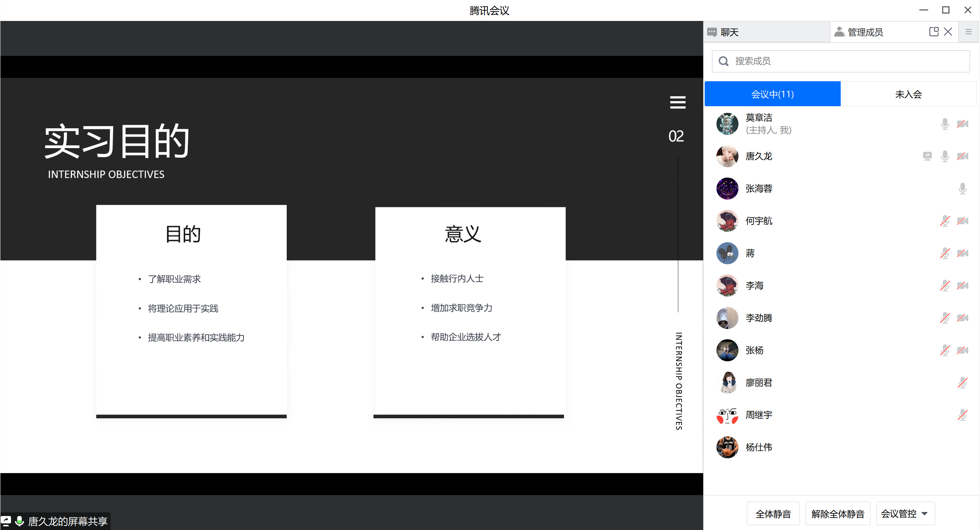The image size is (980, 530).
Task: Click the 全体静音 button
Action: (x=773, y=513)
